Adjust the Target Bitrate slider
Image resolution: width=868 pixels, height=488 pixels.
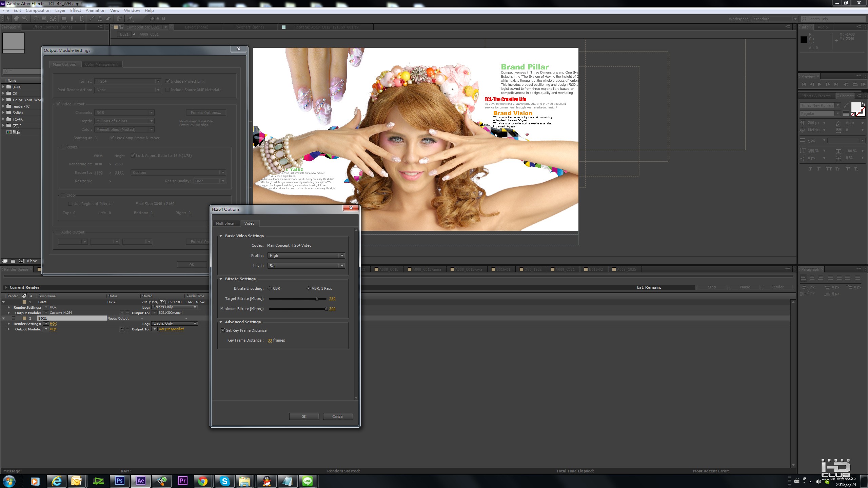317,299
